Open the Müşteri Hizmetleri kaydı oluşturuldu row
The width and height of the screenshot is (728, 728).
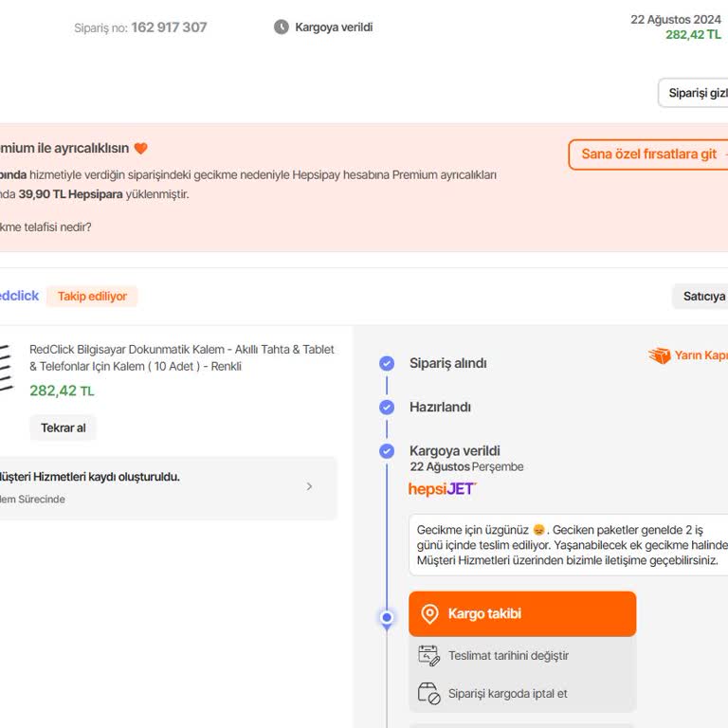[168, 488]
